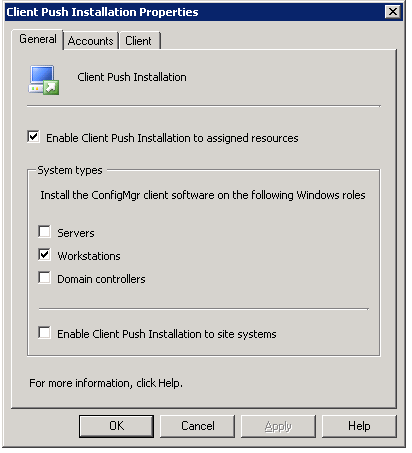Click the 'Client Push Installation' heading text
This screenshot has width=412, height=453.
[x=132, y=77]
